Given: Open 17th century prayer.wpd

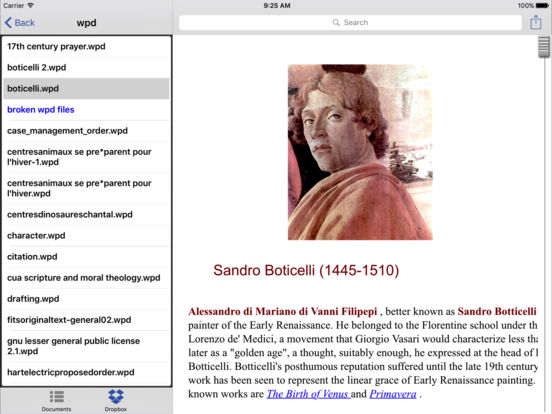Looking at the screenshot, I should pyautogui.click(x=86, y=46).
